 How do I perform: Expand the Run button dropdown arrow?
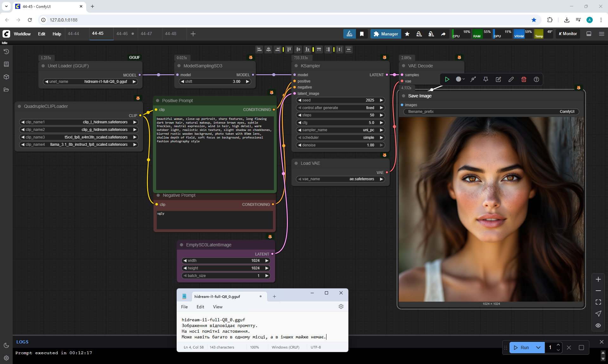(x=538, y=348)
